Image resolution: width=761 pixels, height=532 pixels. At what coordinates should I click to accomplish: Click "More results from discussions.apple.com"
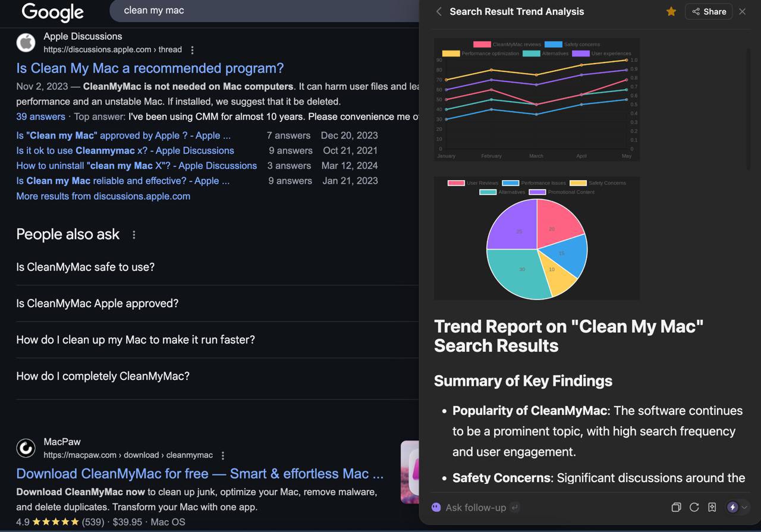[x=103, y=196]
